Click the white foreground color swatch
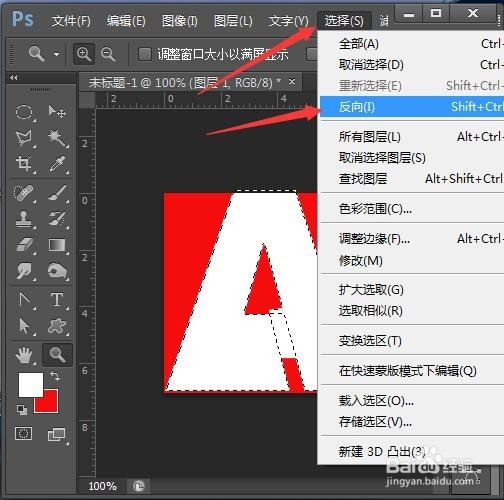 point(31,384)
